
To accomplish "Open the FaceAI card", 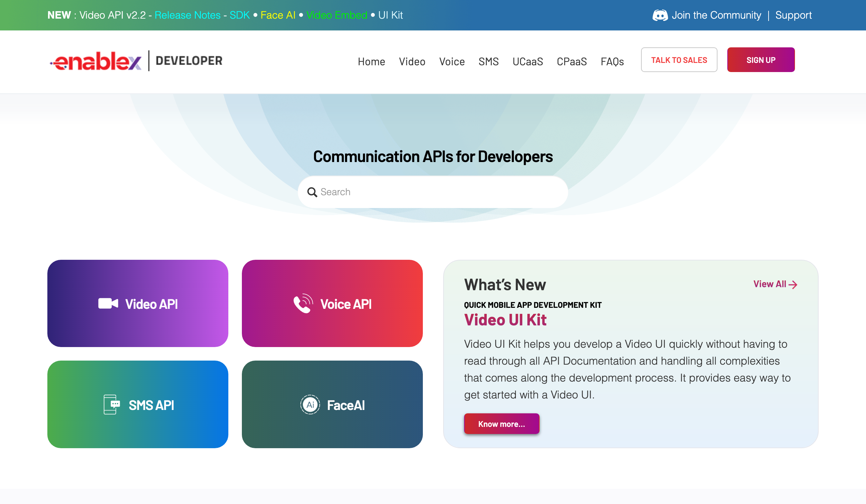I will tap(332, 404).
